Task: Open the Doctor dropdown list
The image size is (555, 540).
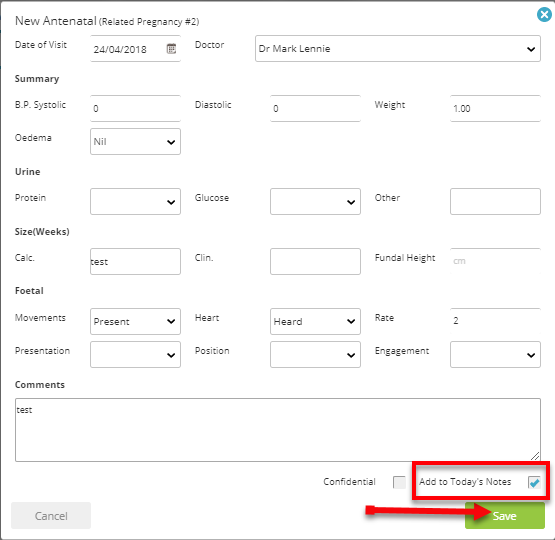Action: pyautogui.click(x=397, y=48)
